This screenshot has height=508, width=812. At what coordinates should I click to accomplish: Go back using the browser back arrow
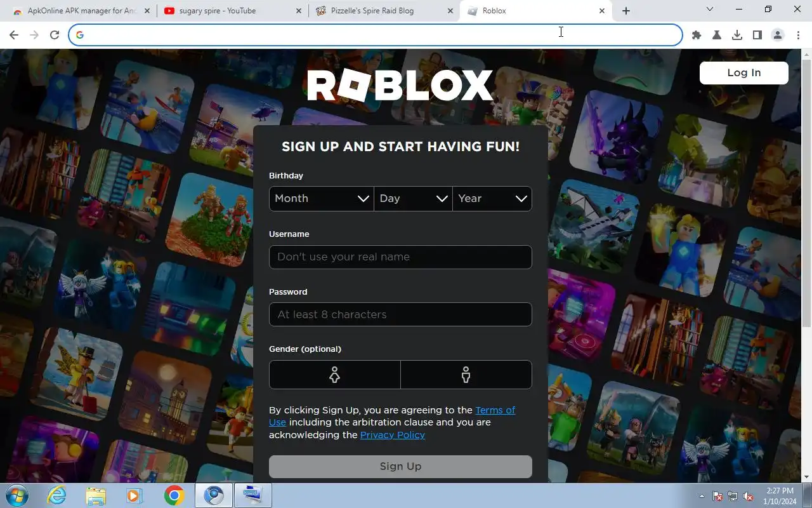pyautogui.click(x=14, y=35)
